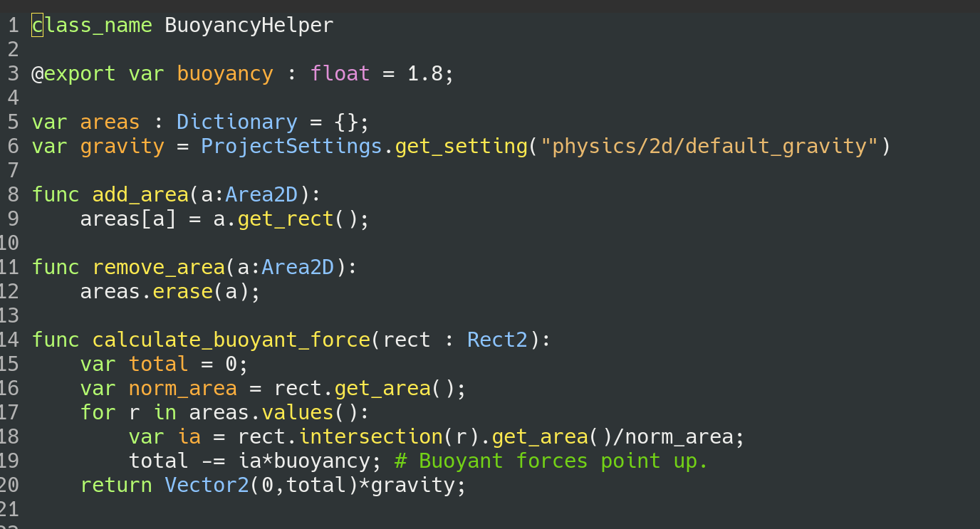The height and width of the screenshot is (529, 980).
Task: Click line number 7 in the gutter
Action: click(13, 171)
